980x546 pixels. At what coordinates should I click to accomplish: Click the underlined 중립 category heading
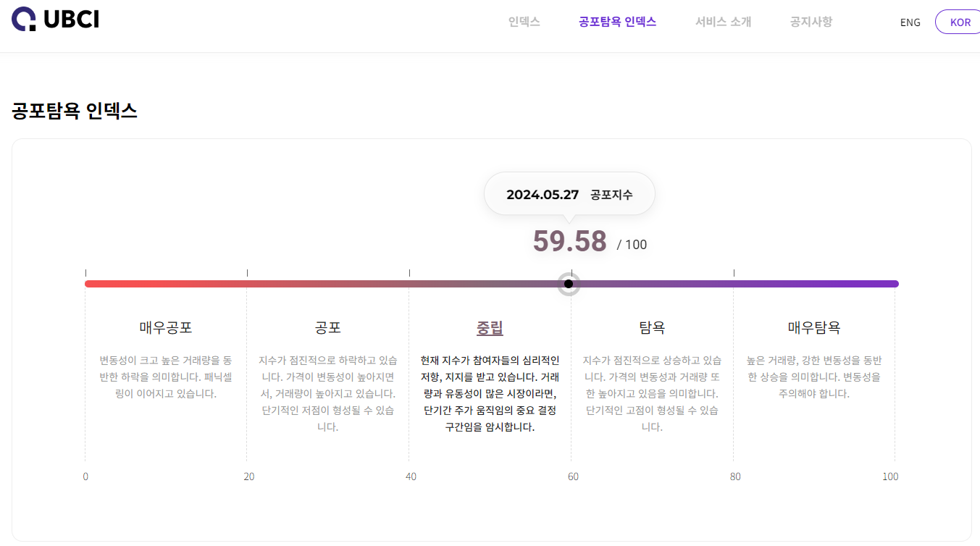pyautogui.click(x=490, y=328)
